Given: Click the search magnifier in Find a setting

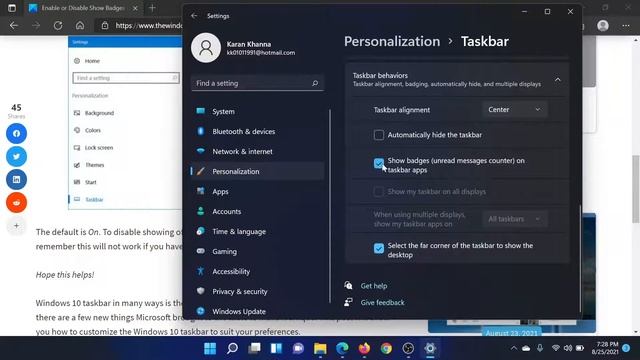Looking at the screenshot, I should [315, 83].
